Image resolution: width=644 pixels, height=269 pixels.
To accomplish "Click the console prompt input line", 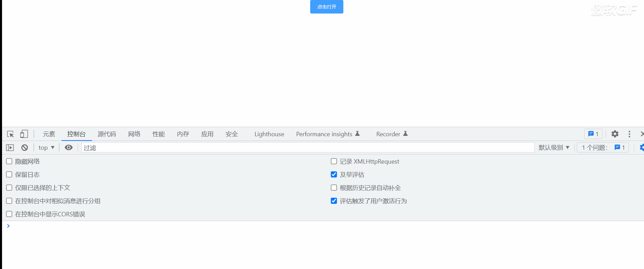I will (325, 226).
